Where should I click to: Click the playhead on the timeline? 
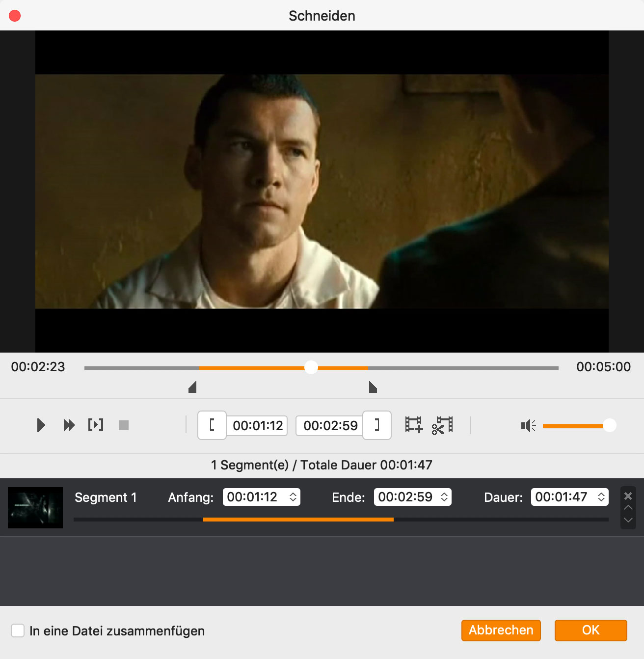click(311, 367)
